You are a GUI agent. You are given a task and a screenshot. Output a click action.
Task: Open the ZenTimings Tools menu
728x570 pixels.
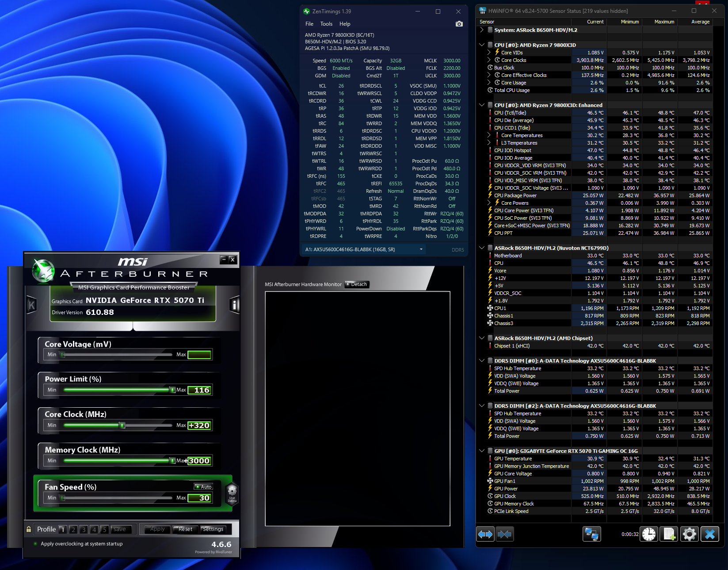pos(326,24)
